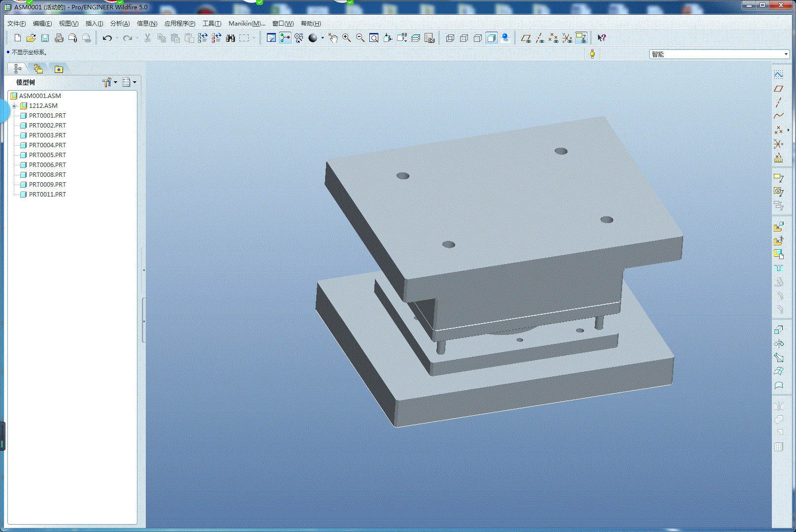Open the 文件(F) menu
Image resolution: width=796 pixels, height=532 pixels.
16,24
